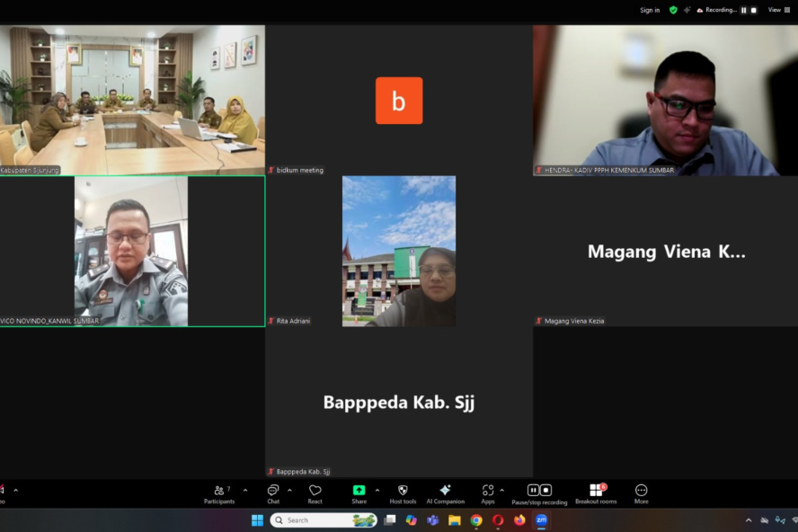This screenshot has width=798, height=532.
Task: Stop the recording from top bar
Action: [x=753, y=10]
